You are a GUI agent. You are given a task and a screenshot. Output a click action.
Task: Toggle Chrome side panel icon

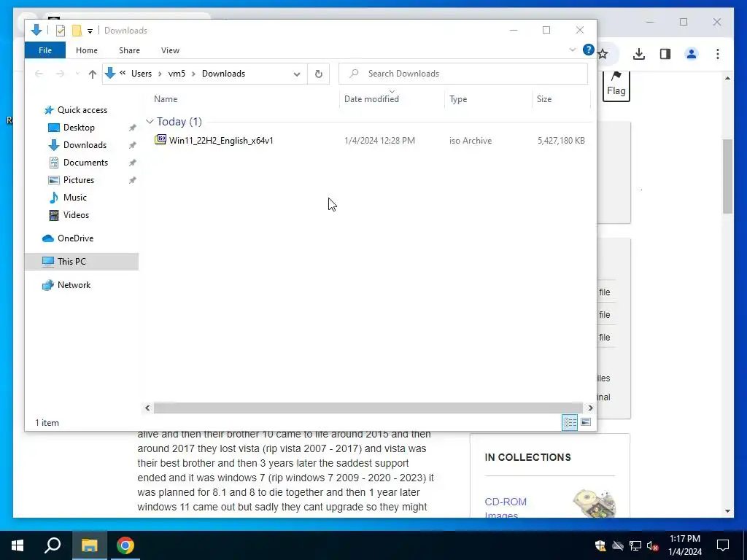click(665, 54)
